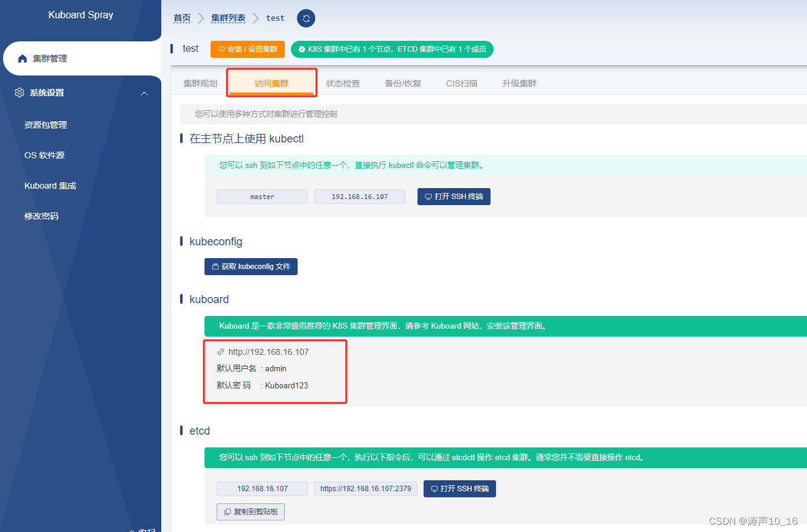Open 修改密码 in the sidebar
The width and height of the screenshot is (807, 532).
41,216
